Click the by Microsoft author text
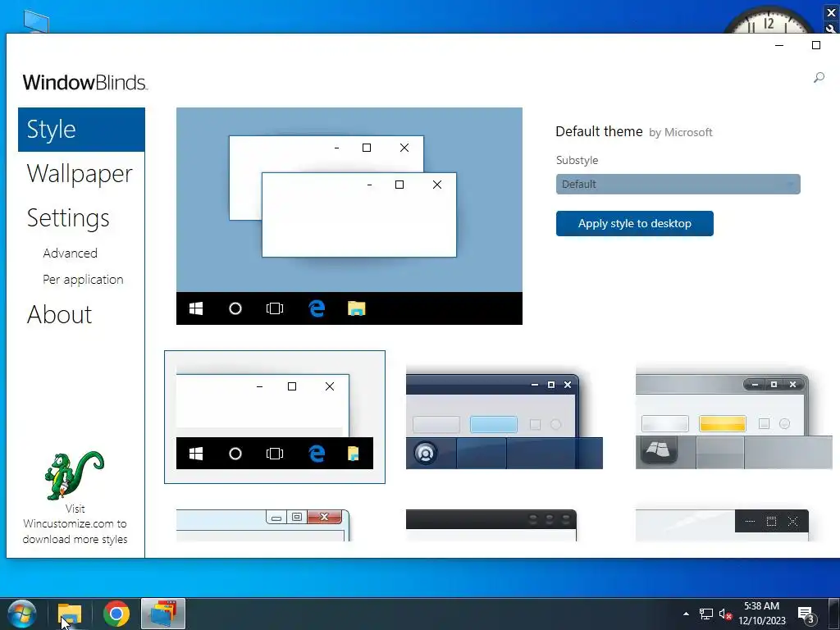The image size is (840, 630). (680, 132)
